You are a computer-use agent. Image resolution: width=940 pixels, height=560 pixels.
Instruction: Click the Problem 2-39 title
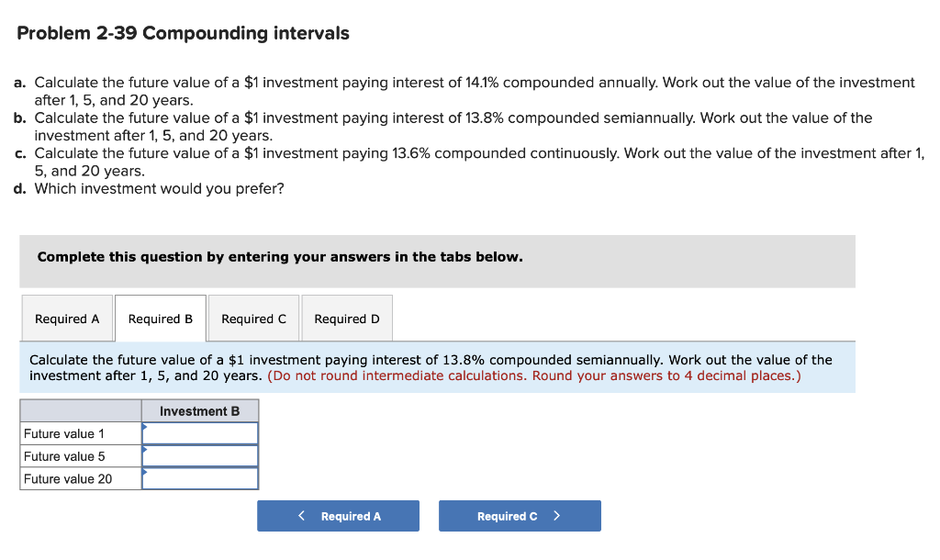click(x=182, y=33)
